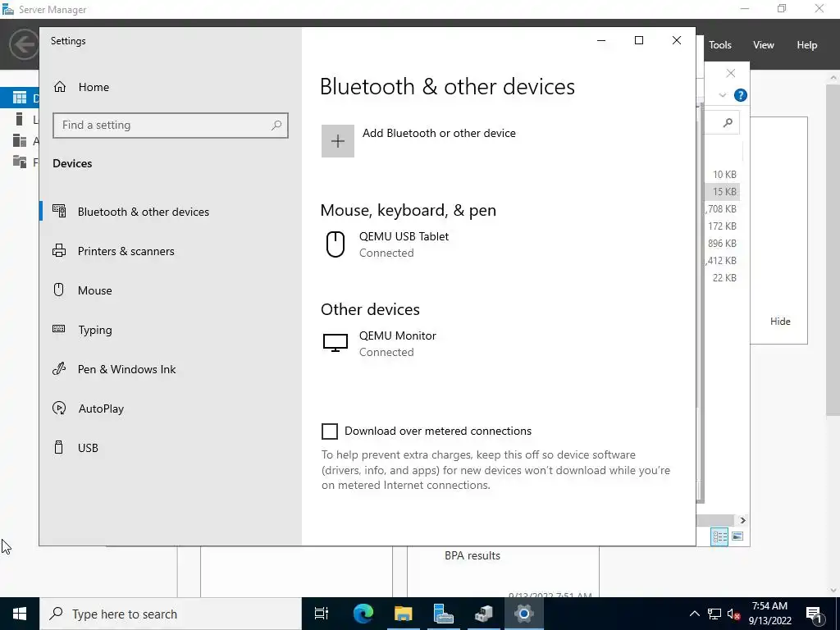Click Server Manager back arrow button
Image resolution: width=840 pixels, height=630 pixels.
(x=24, y=44)
